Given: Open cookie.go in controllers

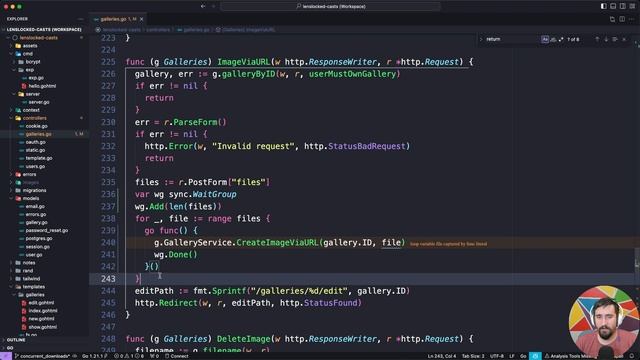Looking at the screenshot, I should point(36,126).
